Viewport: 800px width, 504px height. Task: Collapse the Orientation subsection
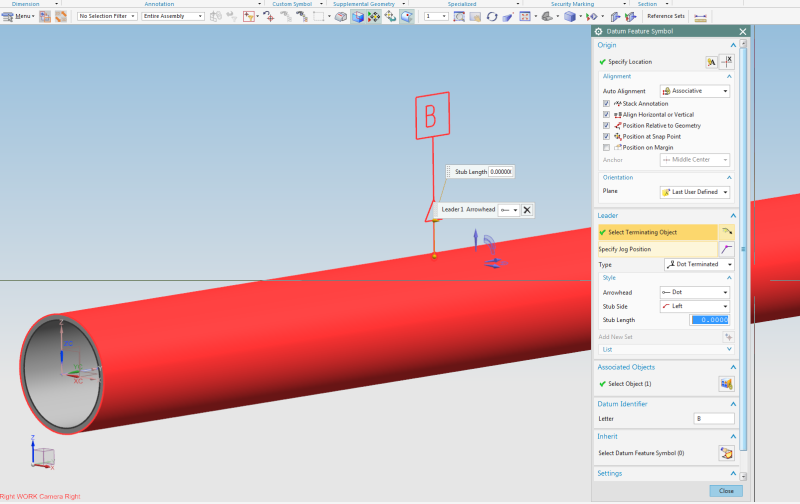pos(729,178)
